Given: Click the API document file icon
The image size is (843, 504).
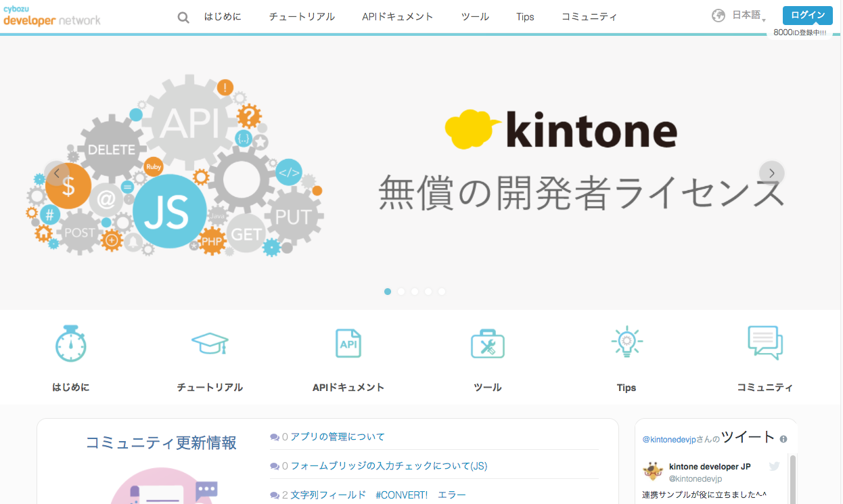Looking at the screenshot, I should [348, 343].
